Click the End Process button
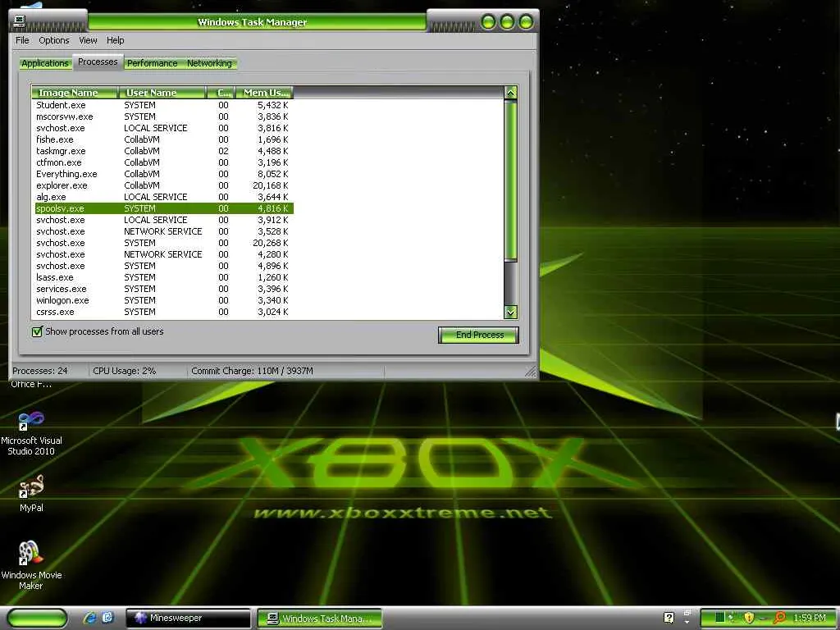Screen dimensions: 840x630 point(478,335)
